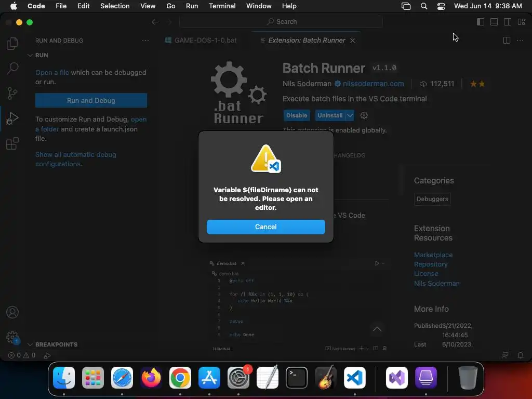The width and height of the screenshot is (532, 399).
Task: Open the Go menu
Action: click(170, 6)
